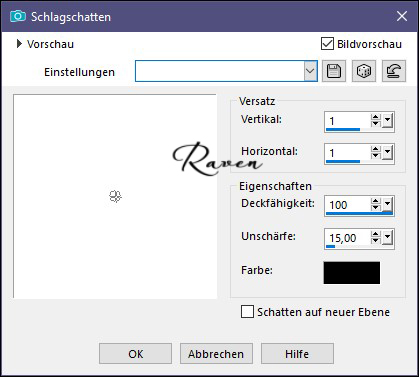The width and height of the screenshot is (419, 377).
Task: Decrease the Horizontal value with down arrow
Action: pos(376,156)
